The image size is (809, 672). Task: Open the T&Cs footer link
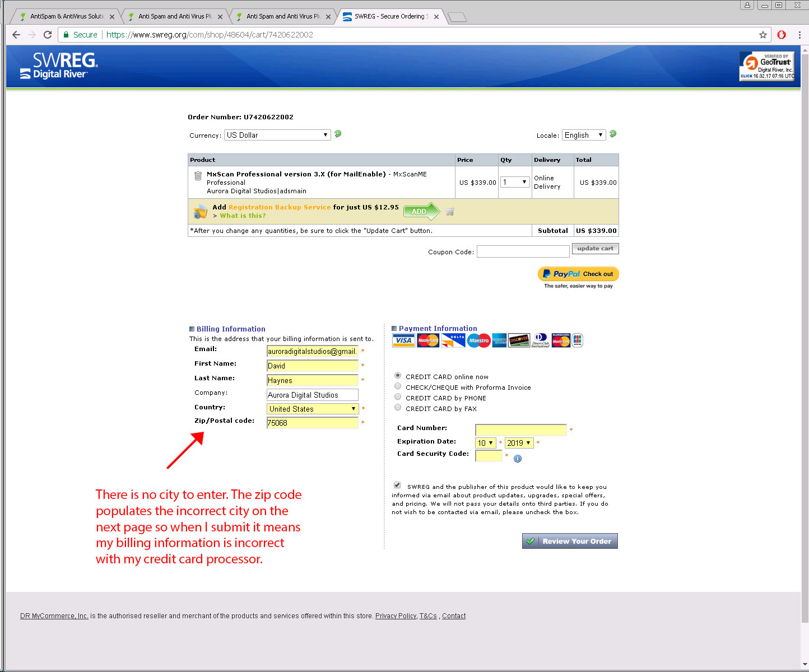(428, 616)
